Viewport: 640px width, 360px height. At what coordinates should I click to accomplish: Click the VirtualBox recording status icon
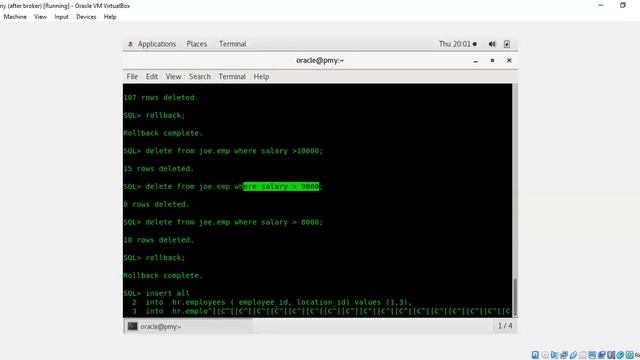(x=602, y=355)
